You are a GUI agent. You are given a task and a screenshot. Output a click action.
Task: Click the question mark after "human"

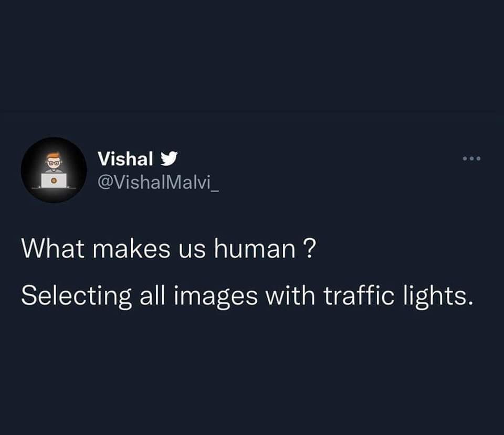click(309, 248)
